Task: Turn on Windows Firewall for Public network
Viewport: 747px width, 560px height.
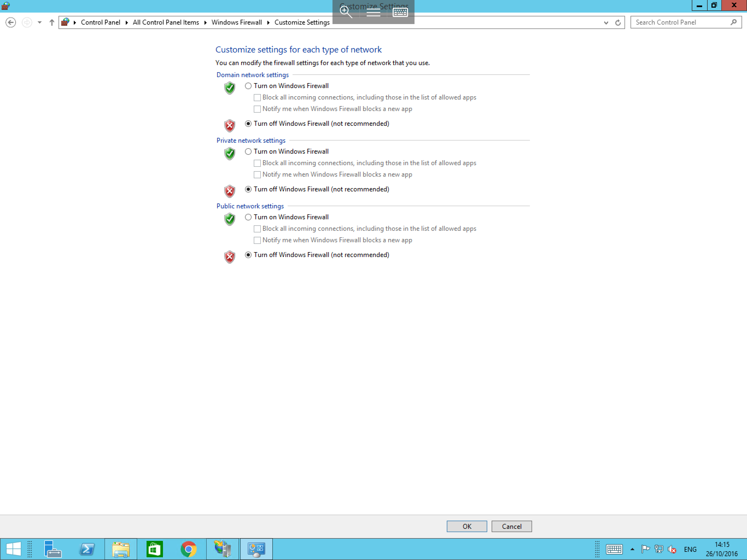Action: [248, 217]
